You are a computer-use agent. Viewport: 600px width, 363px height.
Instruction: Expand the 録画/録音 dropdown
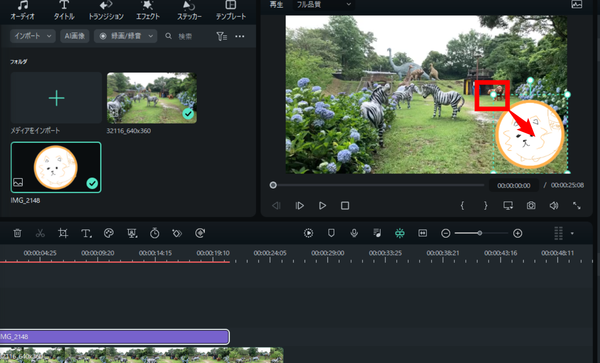(126, 36)
